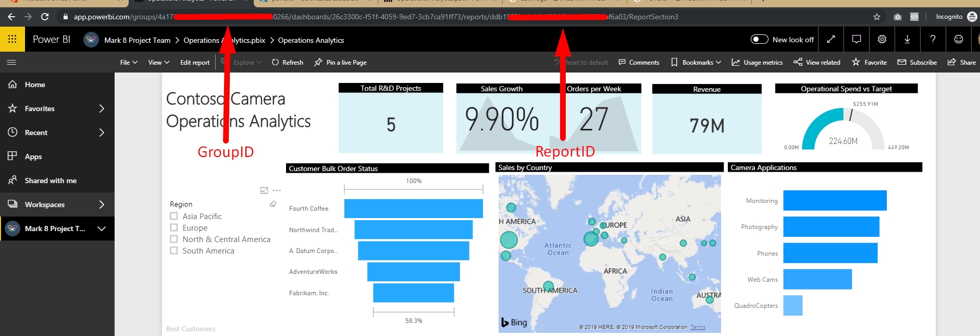Bookmark this page with star icon
This screenshot has height=336, width=980.
(877, 17)
